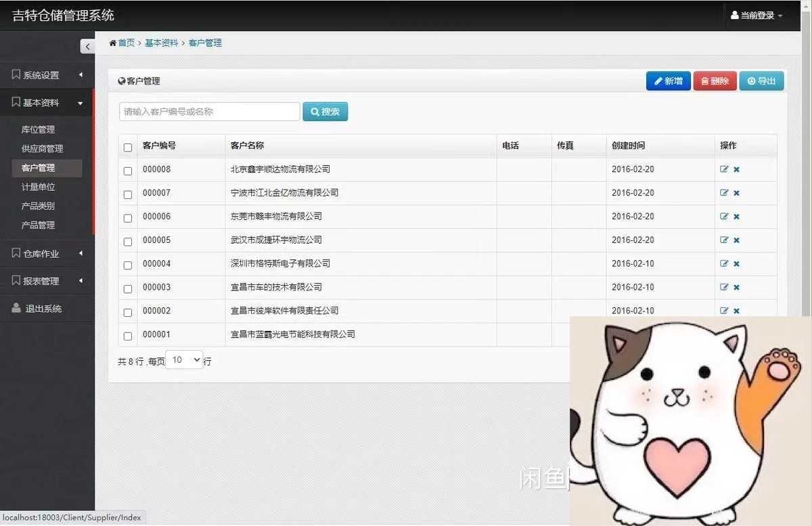
Task: Edit customer 000006 with the pencil icon
Action: click(x=724, y=217)
